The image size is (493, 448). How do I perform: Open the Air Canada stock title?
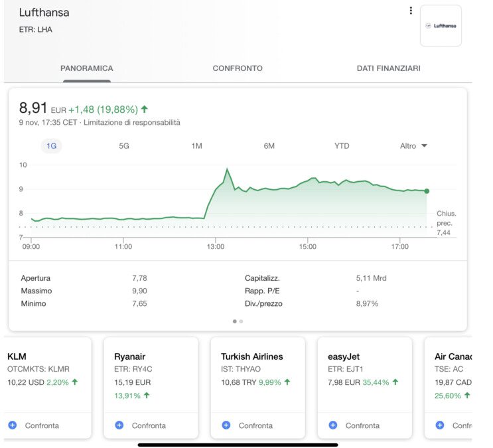tap(453, 356)
